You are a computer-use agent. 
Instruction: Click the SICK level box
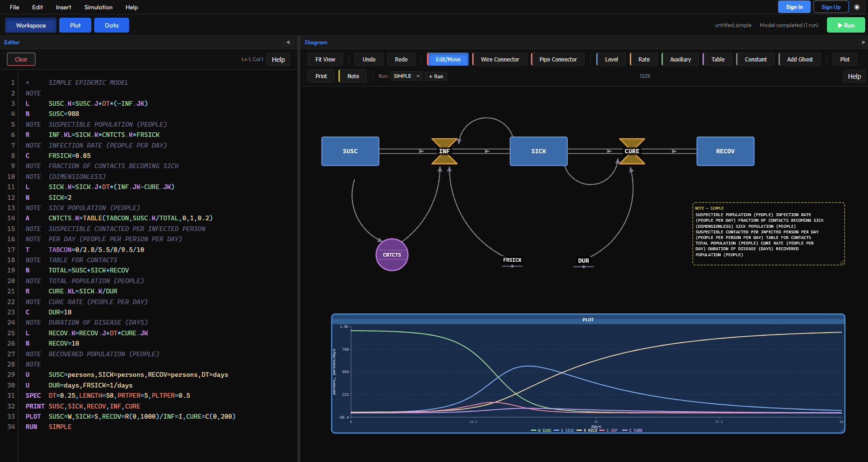pyautogui.click(x=538, y=151)
